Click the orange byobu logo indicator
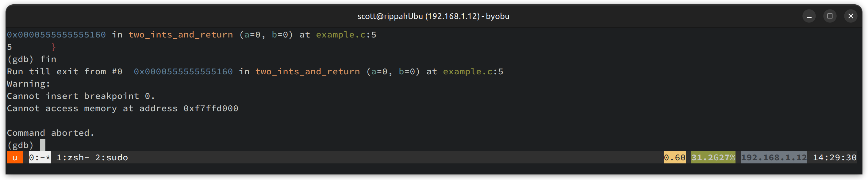Image resolution: width=868 pixels, height=180 pixels. [x=15, y=157]
